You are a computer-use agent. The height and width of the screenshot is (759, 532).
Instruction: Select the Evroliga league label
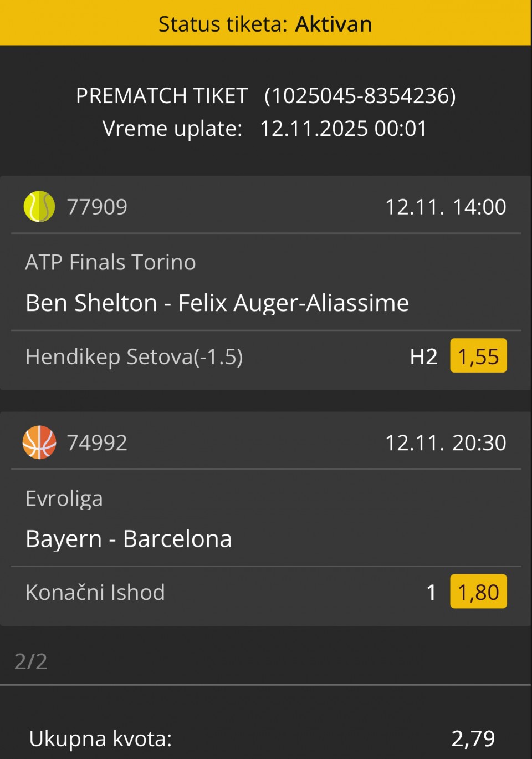[x=64, y=498]
